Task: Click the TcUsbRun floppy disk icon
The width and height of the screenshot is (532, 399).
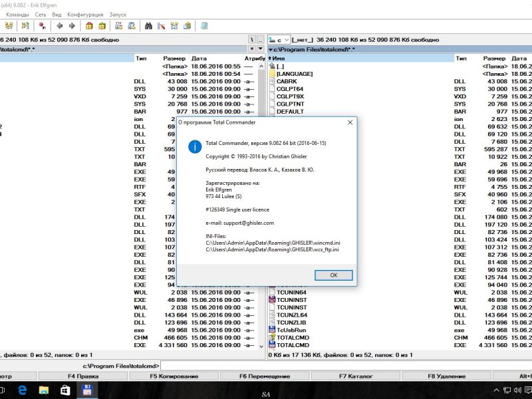Action: (x=272, y=330)
